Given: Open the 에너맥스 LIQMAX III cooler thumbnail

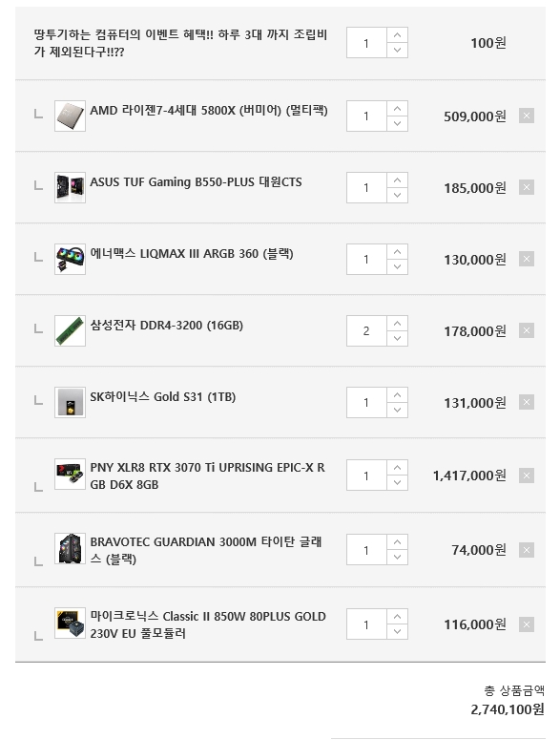Looking at the screenshot, I should pyautogui.click(x=70, y=259).
